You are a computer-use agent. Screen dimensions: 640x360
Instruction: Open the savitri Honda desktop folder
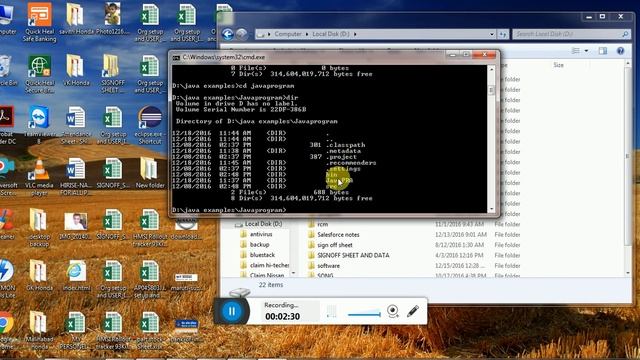pos(76,18)
